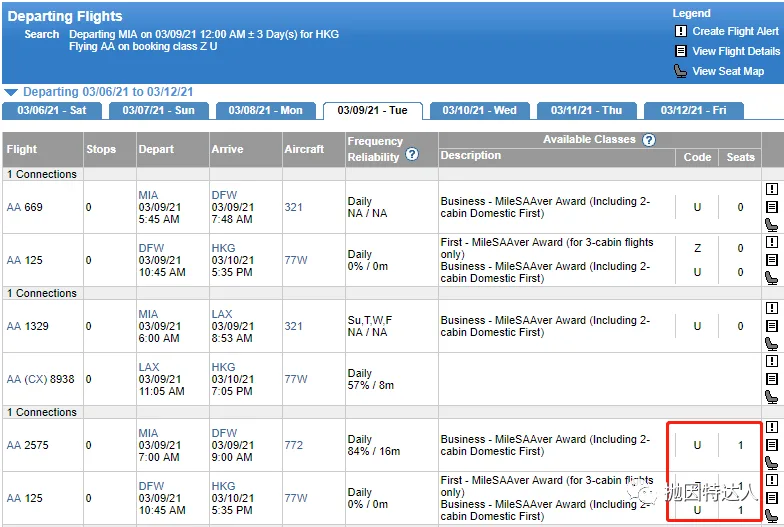Click HKG arrival link for AA 8938

pos(223,367)
